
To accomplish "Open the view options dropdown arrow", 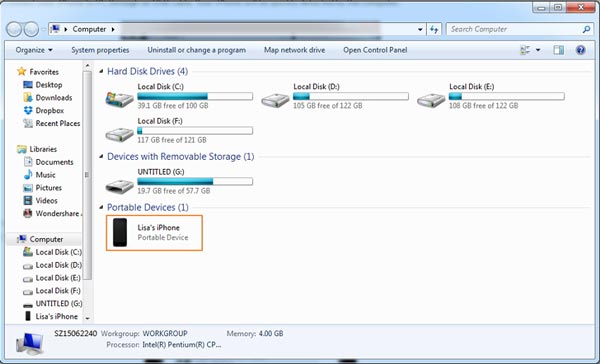I will click(x=538, y=50).
